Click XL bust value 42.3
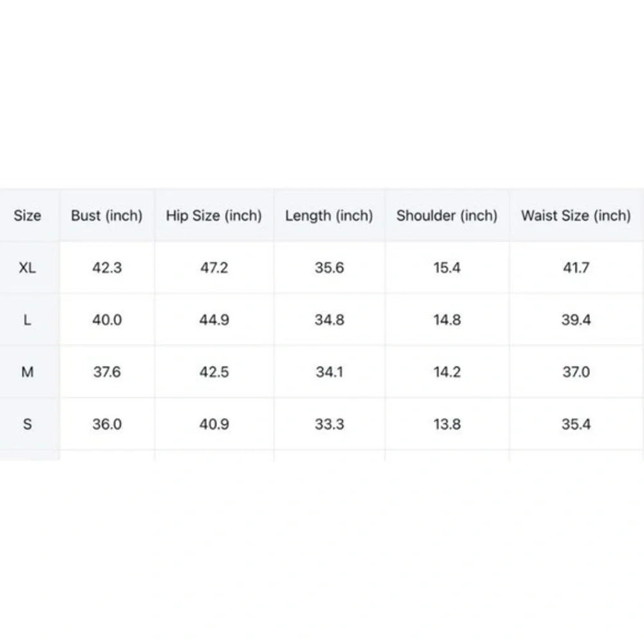 pos(107,268)
